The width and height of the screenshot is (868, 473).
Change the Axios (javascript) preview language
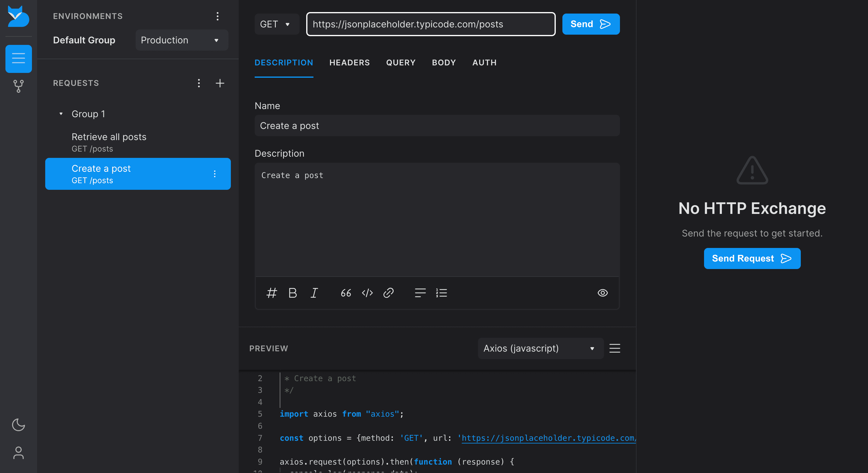tap(540, 348)
